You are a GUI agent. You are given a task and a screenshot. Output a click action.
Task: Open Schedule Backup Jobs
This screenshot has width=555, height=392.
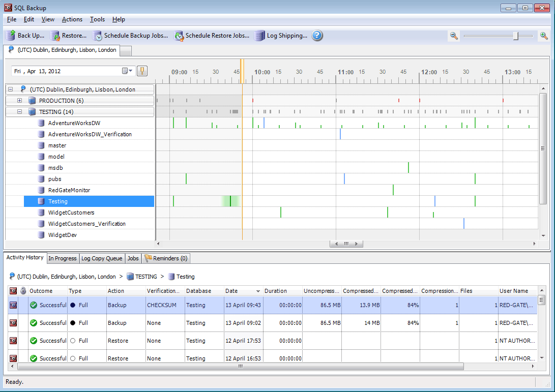tap(130, 36)
